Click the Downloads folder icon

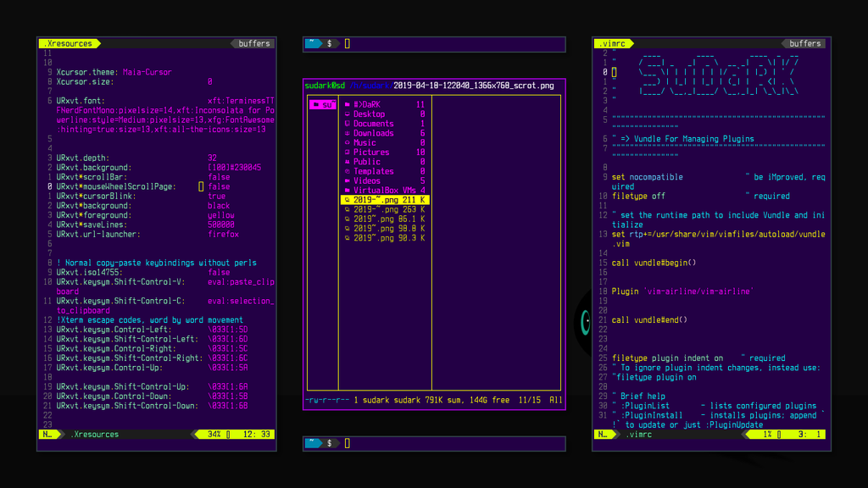(x=348, y=133)
